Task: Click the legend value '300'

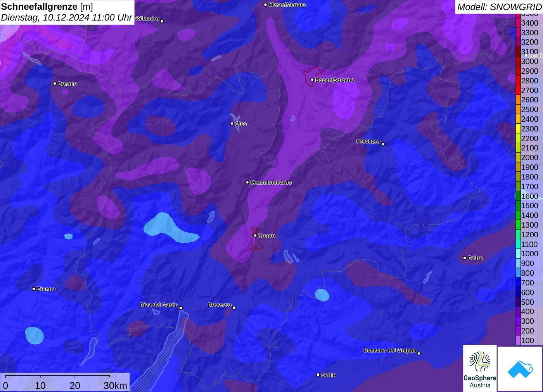Action: coord(527,321)
